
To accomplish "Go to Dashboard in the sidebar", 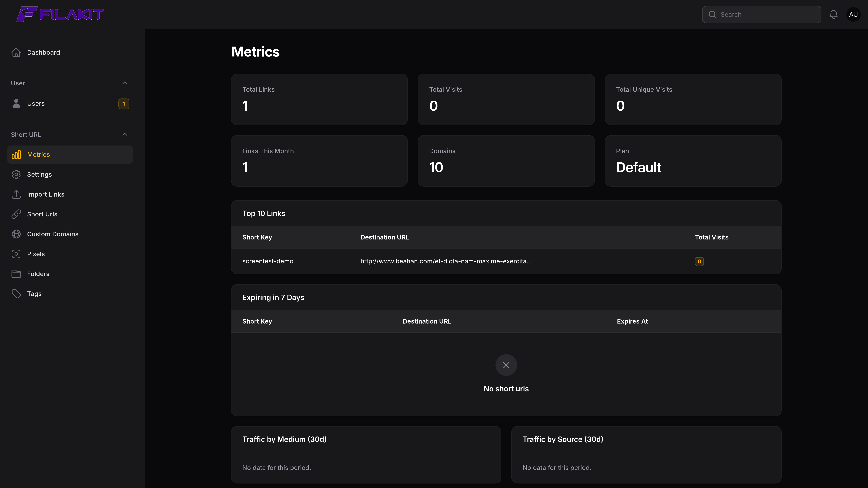I will click(x=70, y=53).
